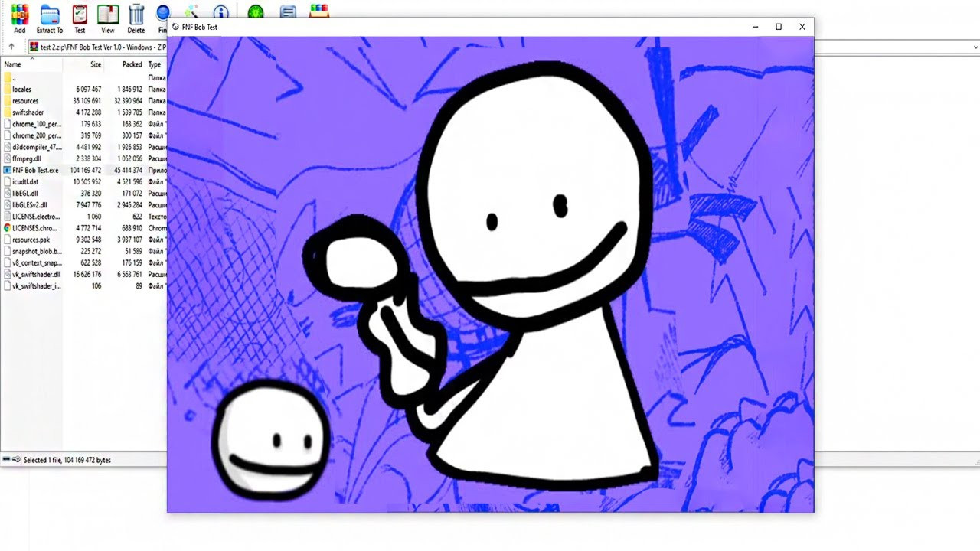Minimize the FNF Bob Test window

click(x=756, y=27)
